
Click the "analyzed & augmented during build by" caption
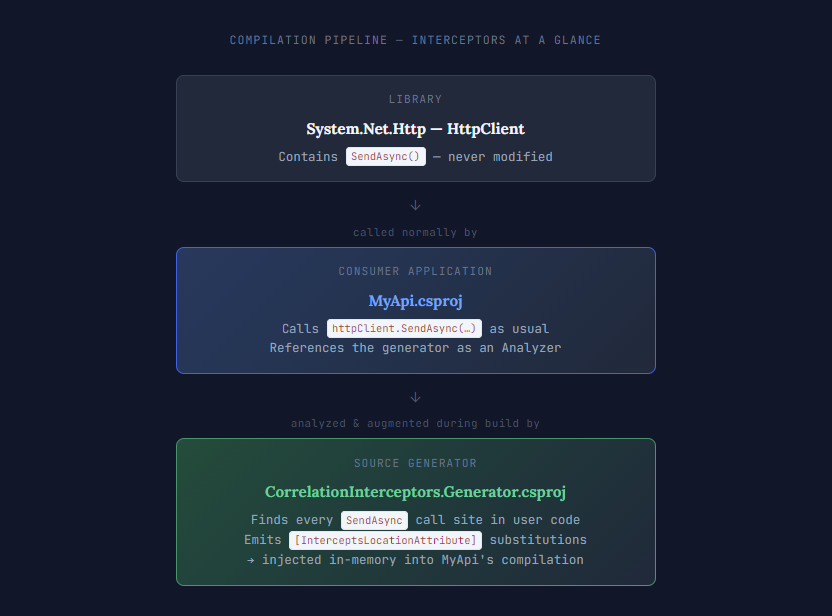point(415,424)
